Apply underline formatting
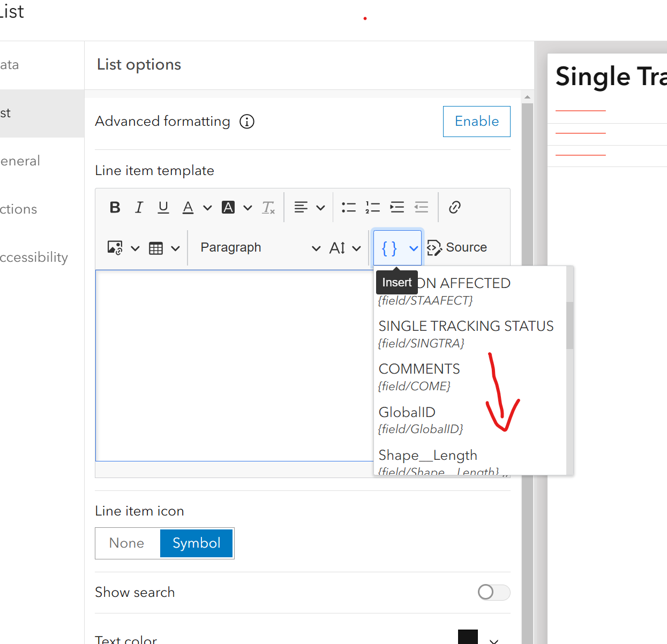 point(163,207)
